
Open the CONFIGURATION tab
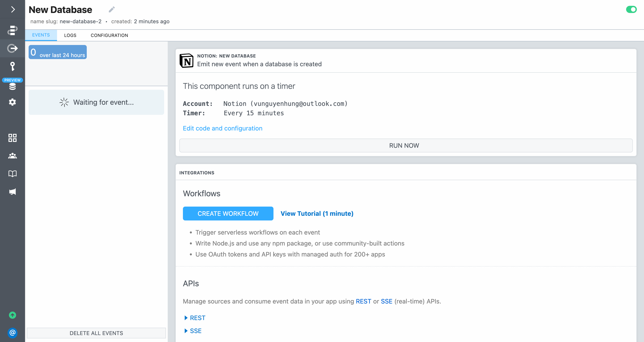[109, 35]
